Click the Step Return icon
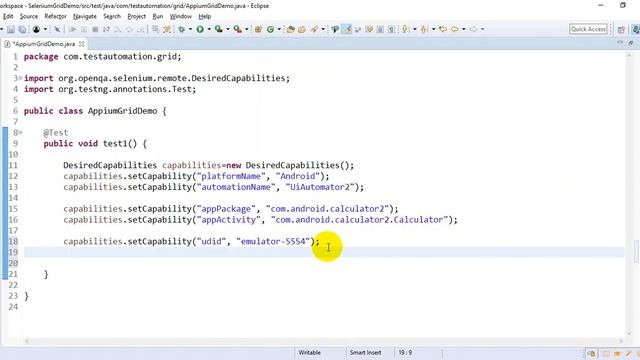The height and width of the screenshot is (360, 640). [x=140, y=29]
